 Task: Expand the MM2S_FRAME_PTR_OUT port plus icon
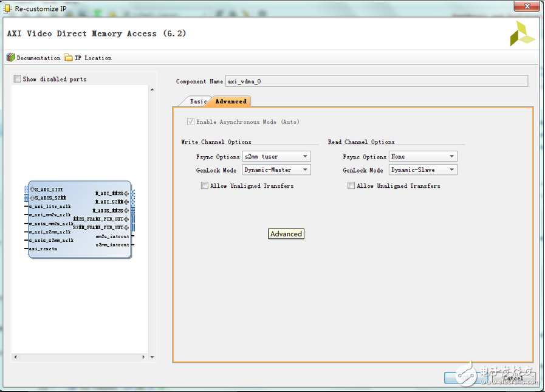[126, 219]
